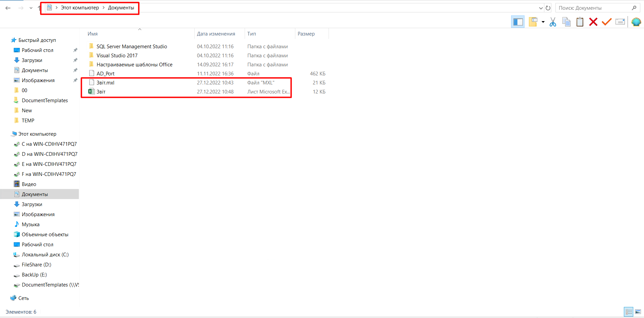The height and width of the screenshot is (318, 644).
Task: Click the Copy documents icon
Action: pyautogui.click(x=566, y=22)
